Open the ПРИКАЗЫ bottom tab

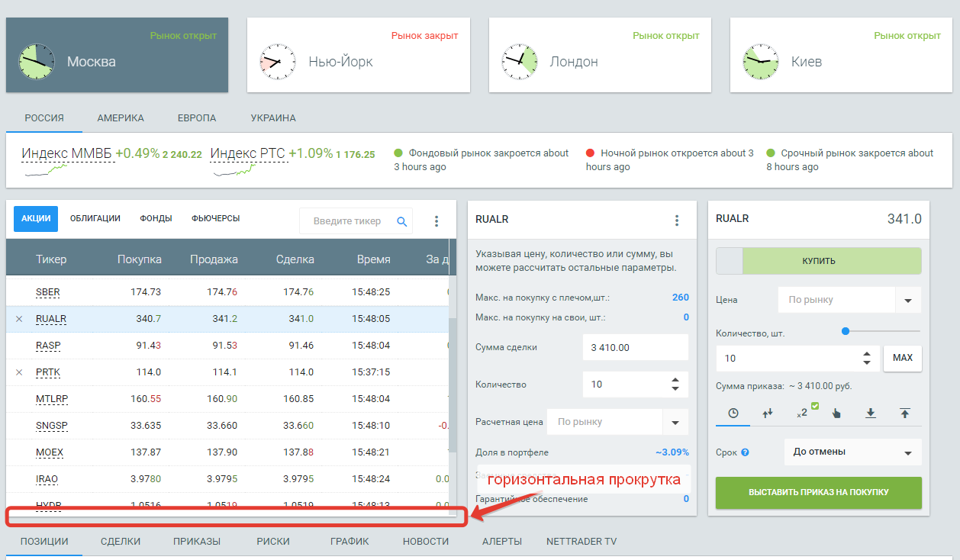197,542
